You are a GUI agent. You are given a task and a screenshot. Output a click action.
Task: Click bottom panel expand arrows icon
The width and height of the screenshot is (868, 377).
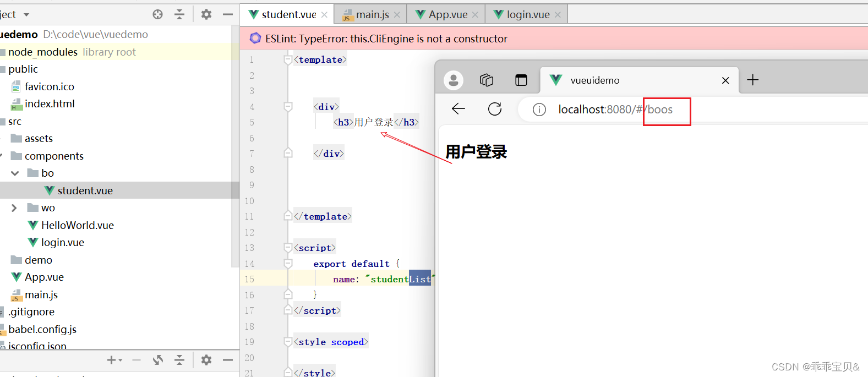158,360
